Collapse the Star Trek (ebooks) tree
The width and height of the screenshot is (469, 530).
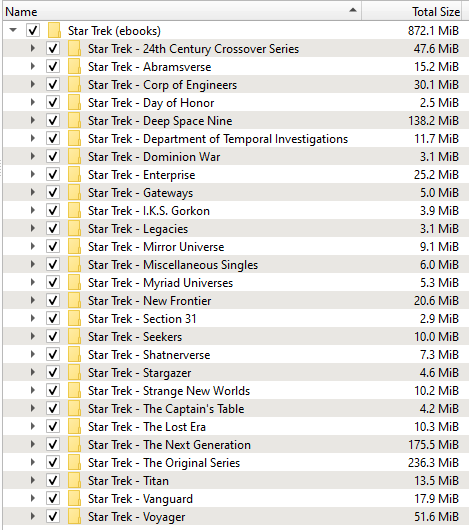point(13,30)
